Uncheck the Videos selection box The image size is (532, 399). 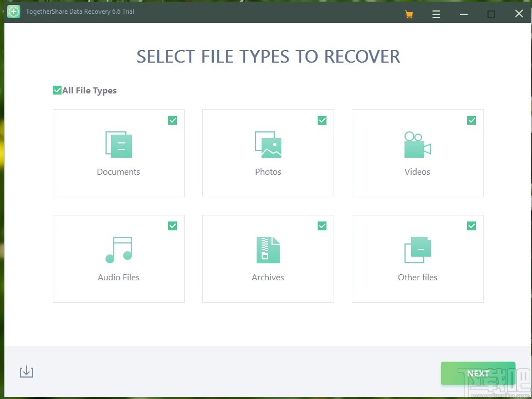coord(472,120)
